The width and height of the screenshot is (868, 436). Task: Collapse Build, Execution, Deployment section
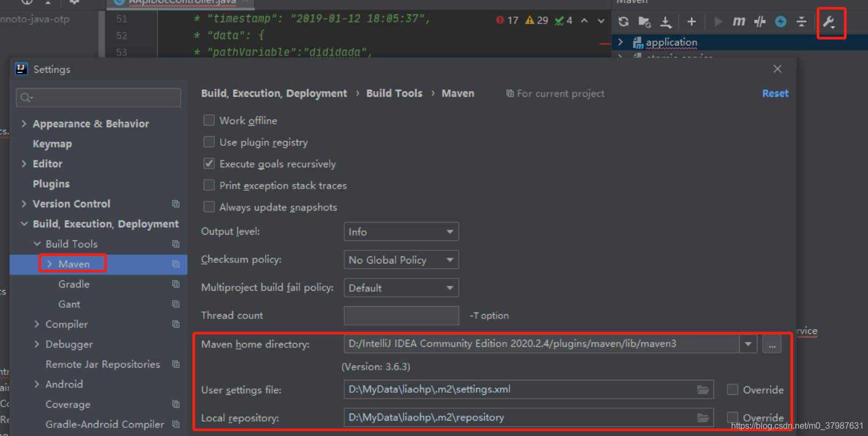coord(24,224)
